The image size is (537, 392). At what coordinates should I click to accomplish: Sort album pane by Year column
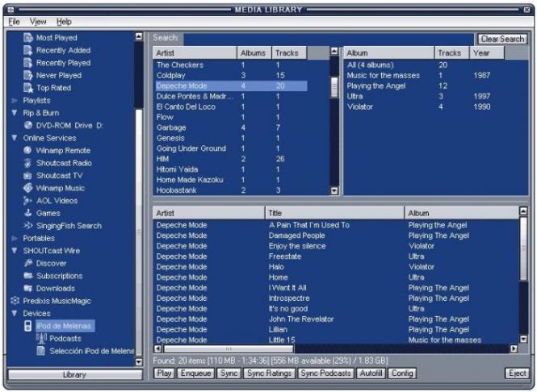pyautogui.click(x=487, y=53)
